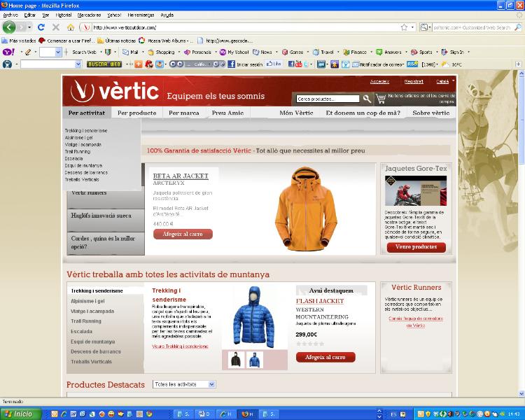Open Yahoo Games toolbar button
The height and width of the screenshot is (420, 525).
click(x=293, y=52)
